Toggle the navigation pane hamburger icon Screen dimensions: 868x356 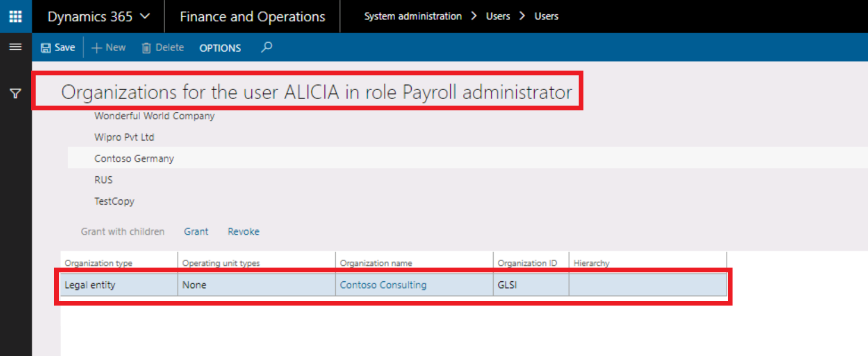[15, 47]
